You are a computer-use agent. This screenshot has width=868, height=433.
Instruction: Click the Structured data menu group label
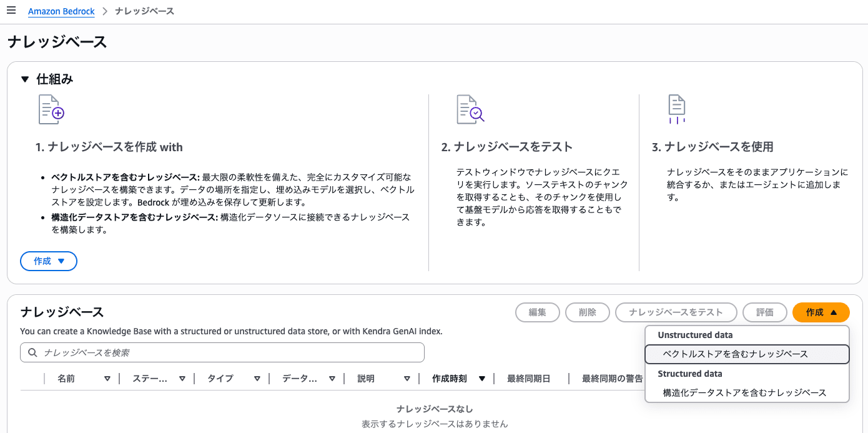click(689, 374)
